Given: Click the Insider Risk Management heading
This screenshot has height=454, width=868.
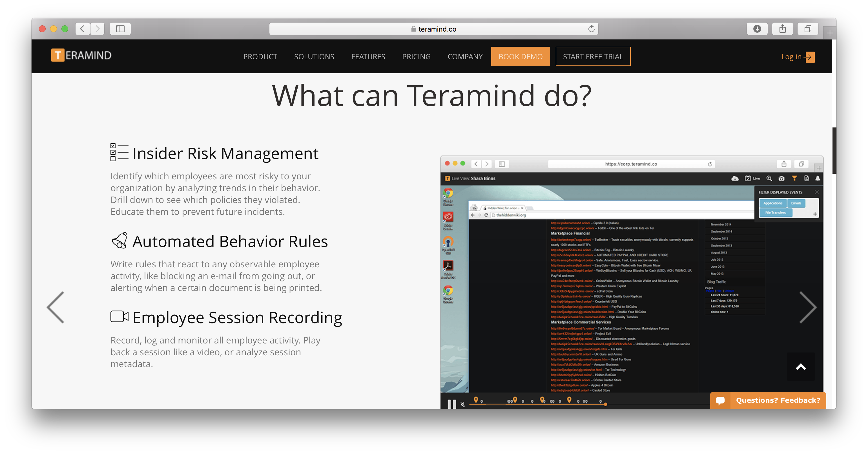Looking at the screenshot, I should pyautogui.click(x=225, y=153).
